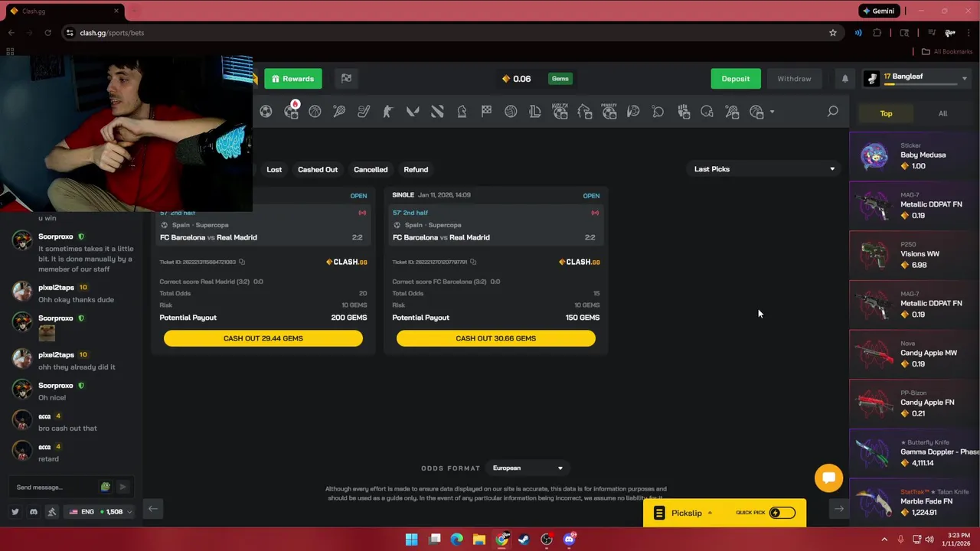The image size is (980, 551).
Task: Filter bets by Cancelled
Action: click(371, 169)
